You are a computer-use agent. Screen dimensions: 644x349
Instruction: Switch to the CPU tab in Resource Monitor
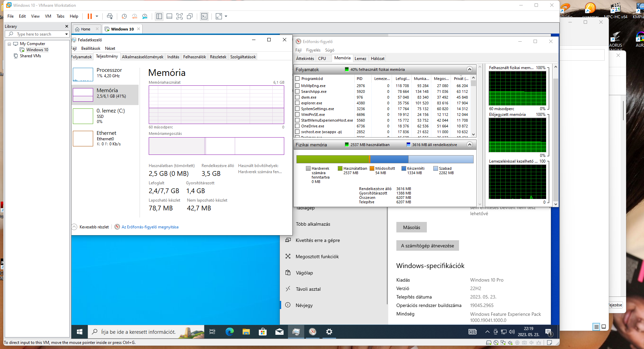322,59
